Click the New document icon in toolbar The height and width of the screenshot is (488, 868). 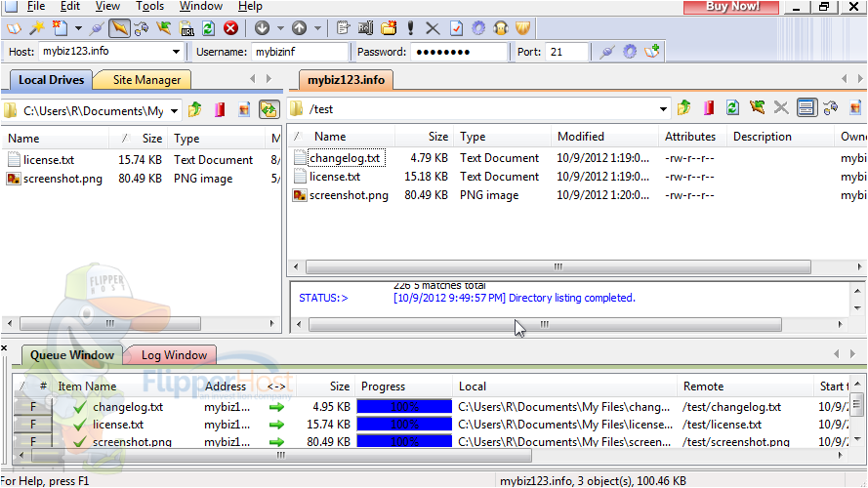pyautogui.click(x=60, y=27)
